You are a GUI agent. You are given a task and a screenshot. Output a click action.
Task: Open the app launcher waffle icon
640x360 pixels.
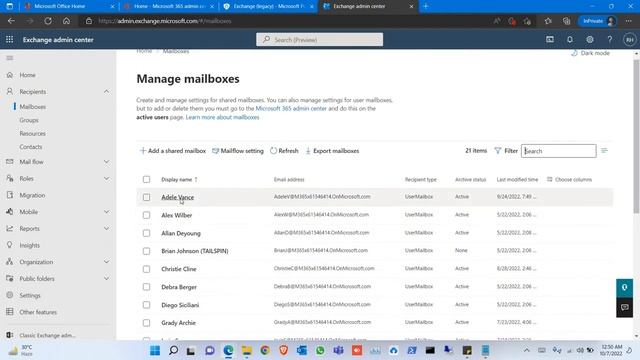click(x=9, y=40)
